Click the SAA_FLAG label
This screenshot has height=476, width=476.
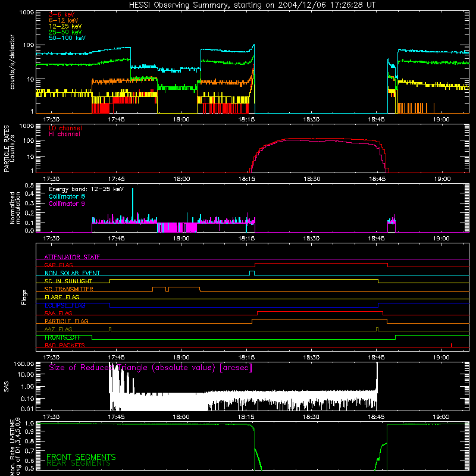(x=58, y=313)
